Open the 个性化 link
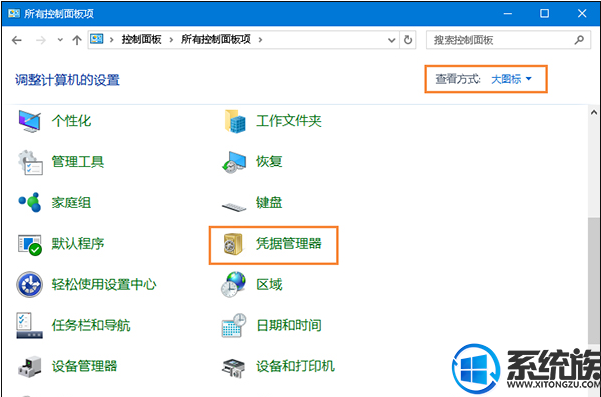The height and width of the screenshot is (397, 601). coord(71,121)
